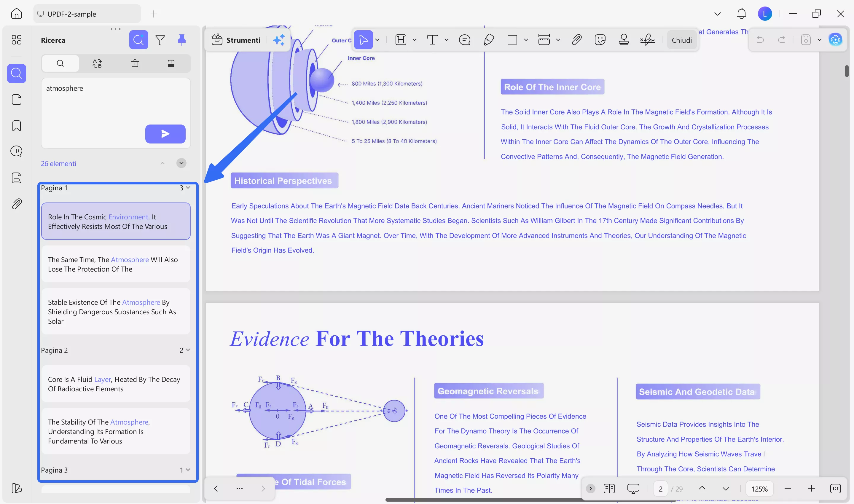Select the signature tool
Viewport: 854px width, 504px height.
647,40
